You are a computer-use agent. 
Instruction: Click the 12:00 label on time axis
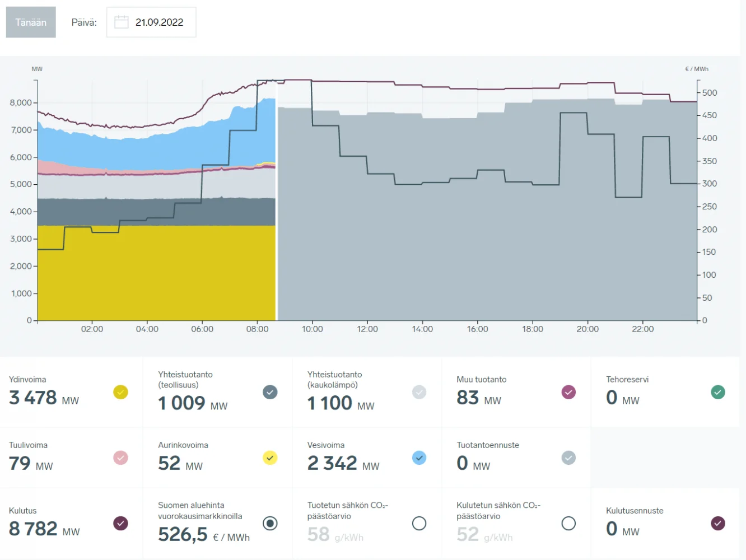pos(367,329)
